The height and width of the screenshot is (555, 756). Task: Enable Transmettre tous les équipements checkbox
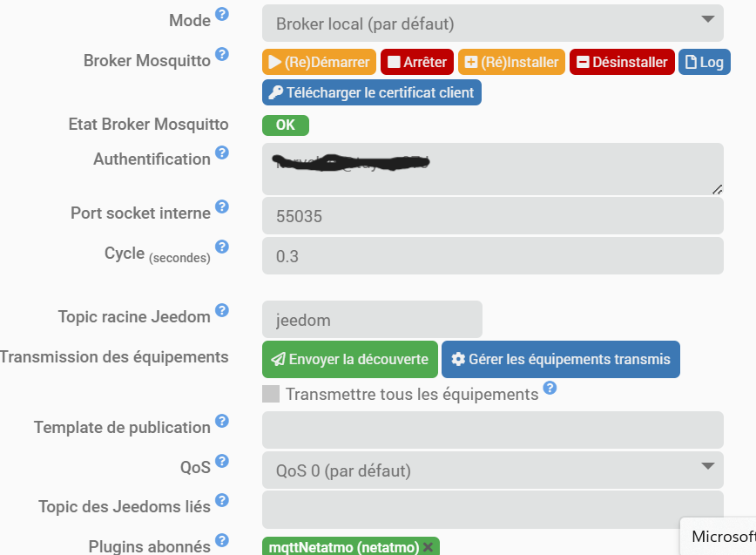click(x=271, y=394)
